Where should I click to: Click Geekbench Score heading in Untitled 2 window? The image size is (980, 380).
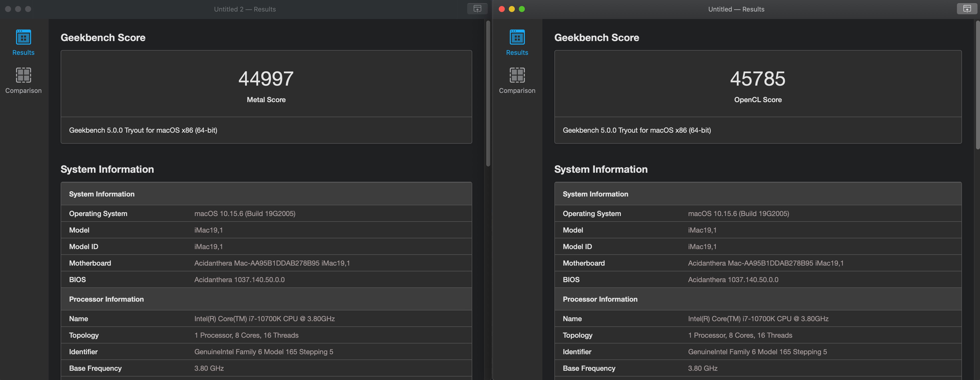click(103, 38)
